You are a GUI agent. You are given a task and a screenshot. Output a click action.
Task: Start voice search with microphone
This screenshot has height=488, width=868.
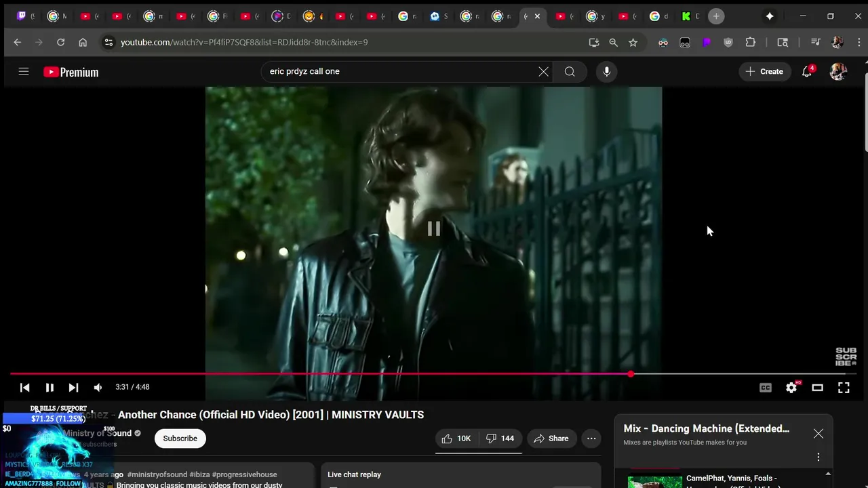[606, 71]
